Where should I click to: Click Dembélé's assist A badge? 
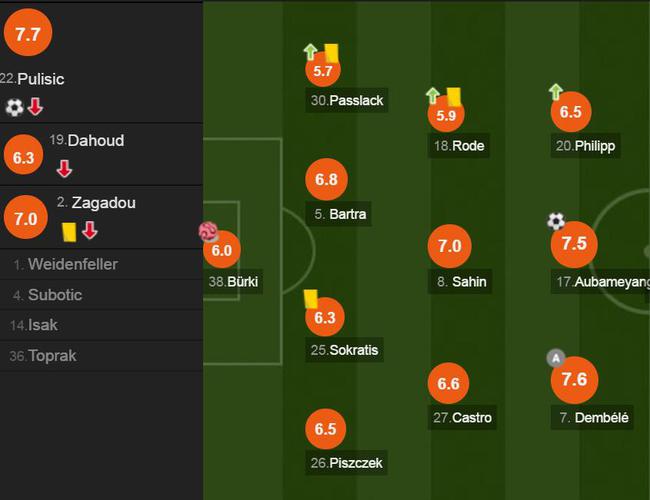(555, 358)
